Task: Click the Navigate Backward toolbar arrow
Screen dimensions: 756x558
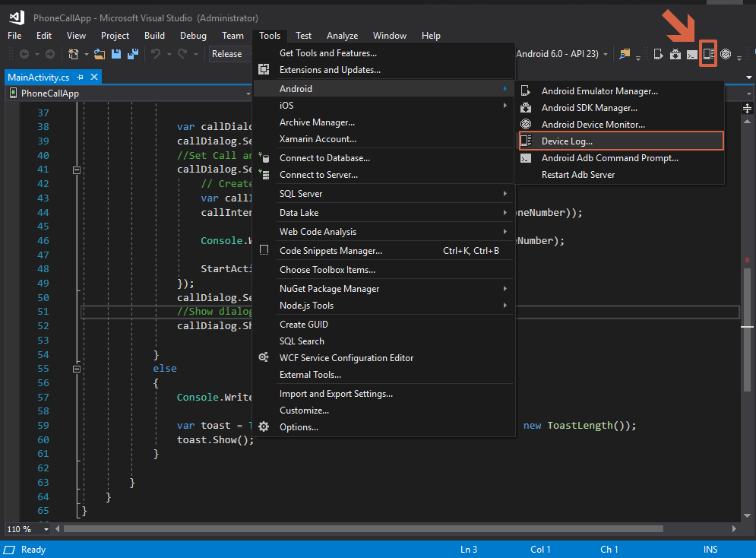Action: pos(24,54)
